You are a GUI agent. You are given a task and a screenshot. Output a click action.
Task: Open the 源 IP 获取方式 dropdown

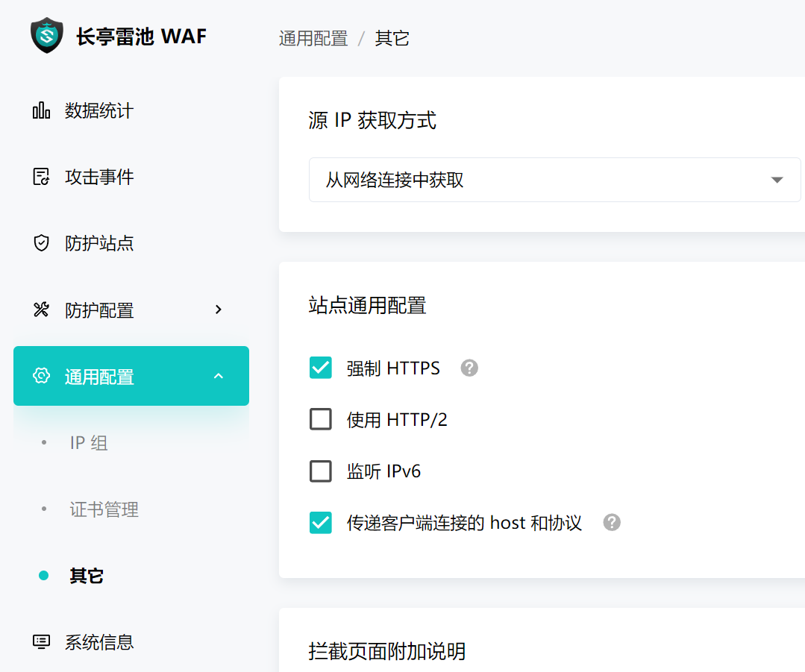click(554, 180)
